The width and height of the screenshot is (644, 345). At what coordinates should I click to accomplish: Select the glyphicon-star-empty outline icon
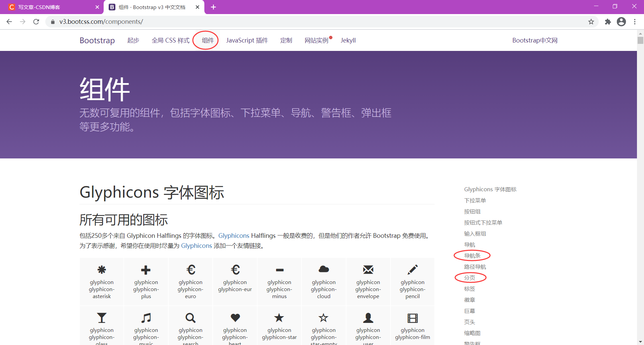(324, 318)
